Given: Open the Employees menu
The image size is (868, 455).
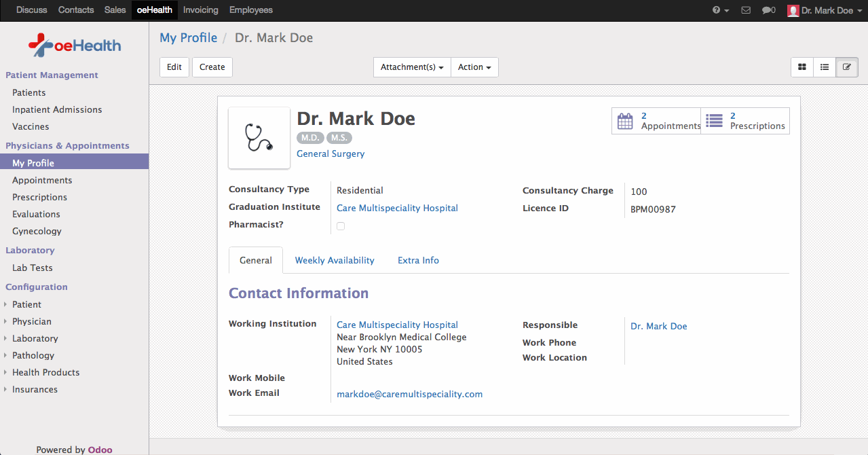Looking at the screenshot, I should tap(251, 10).
